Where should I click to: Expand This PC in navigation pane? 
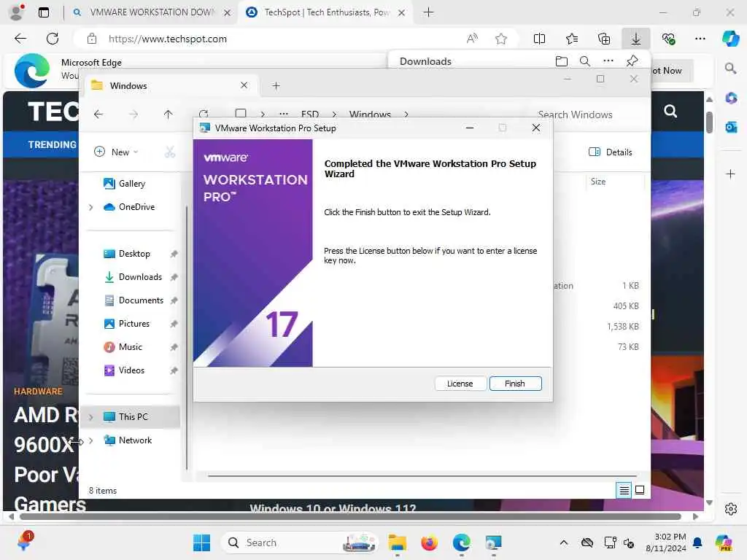pyautogui.click(x=90, y=417)
